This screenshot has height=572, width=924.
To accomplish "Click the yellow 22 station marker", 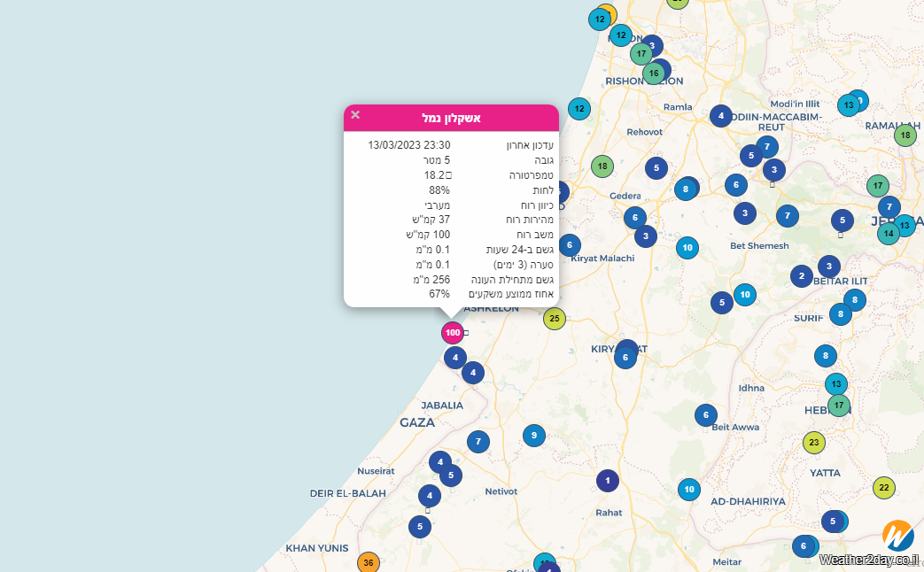I will click(x=883, y=488).
